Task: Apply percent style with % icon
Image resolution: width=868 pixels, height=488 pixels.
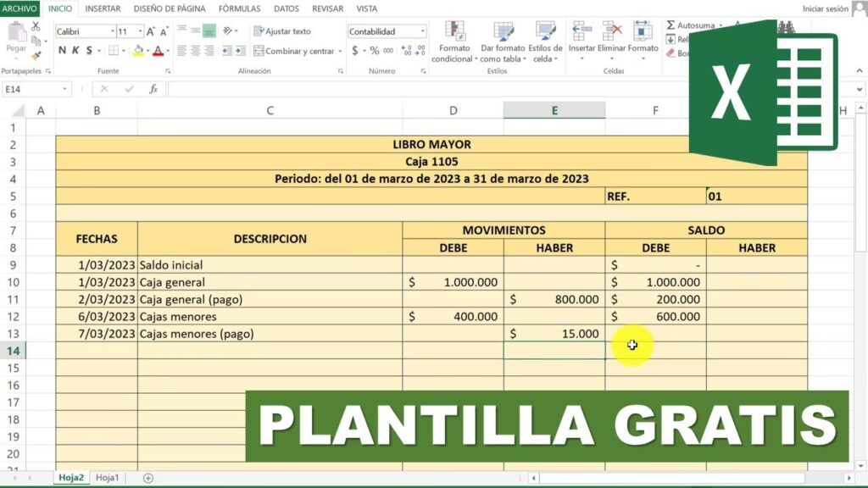Action: coord(374,51)
